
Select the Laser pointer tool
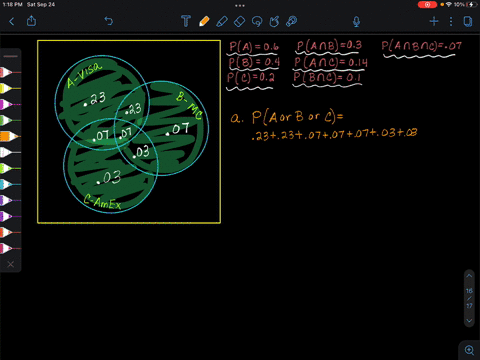pos(292,22)
